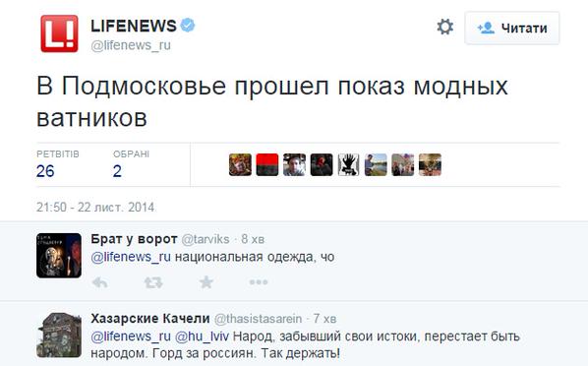Click the Хазарские Качели avatar image

click(x=59, y=335)
